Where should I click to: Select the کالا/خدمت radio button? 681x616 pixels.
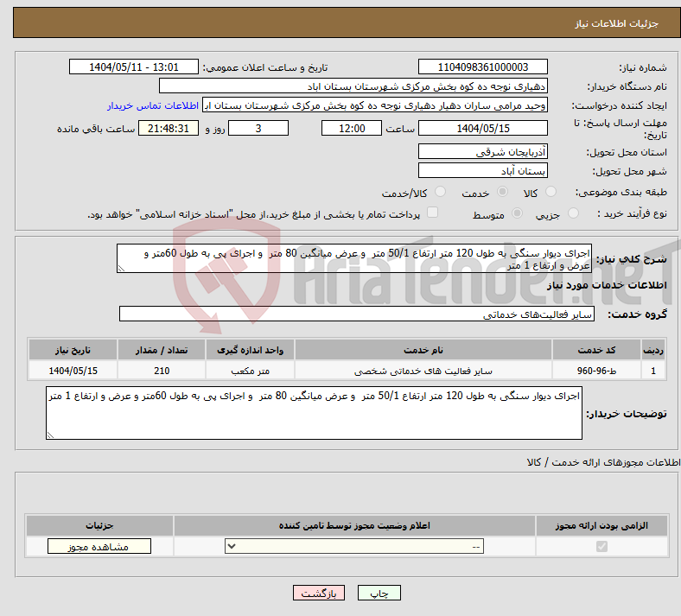[440, 192]
